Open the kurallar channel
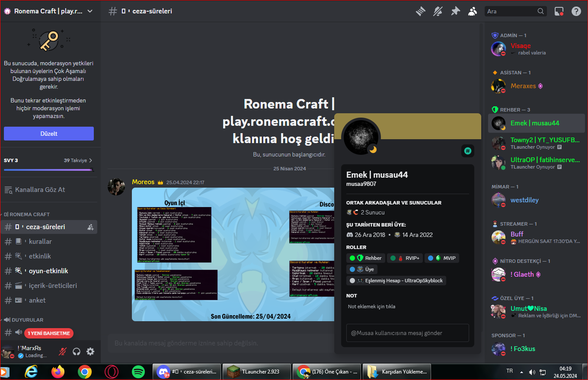The image size is (588, 380). click(49, 242)
